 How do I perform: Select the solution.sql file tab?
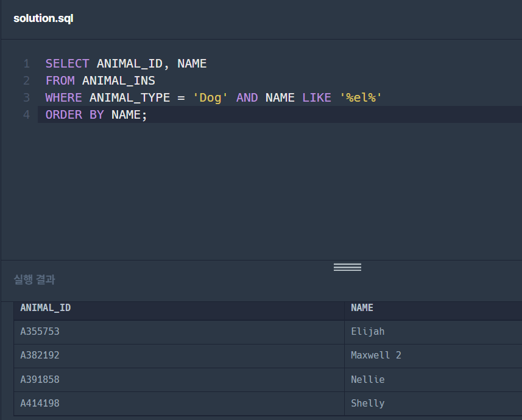[43, 18]
